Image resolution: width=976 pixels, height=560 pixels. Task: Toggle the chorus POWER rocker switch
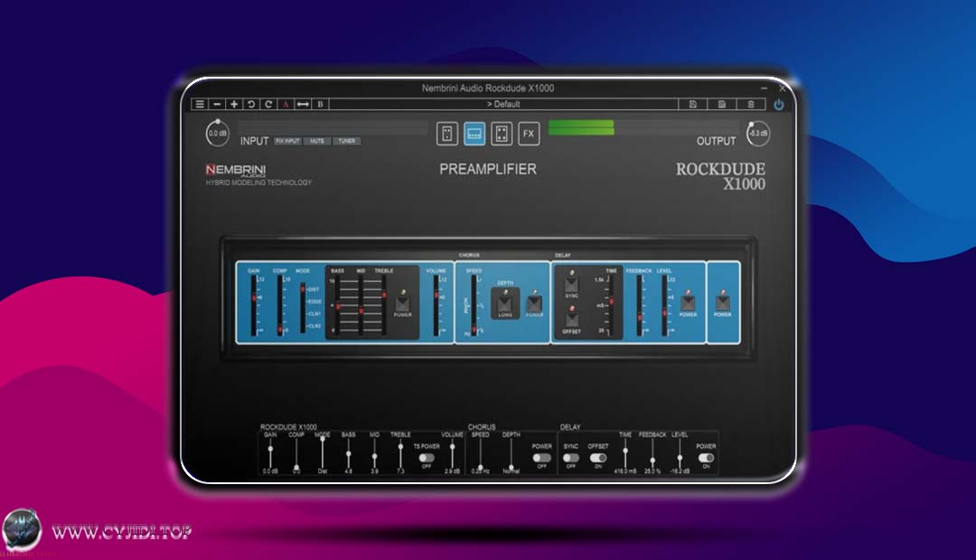tap(535, 303)
